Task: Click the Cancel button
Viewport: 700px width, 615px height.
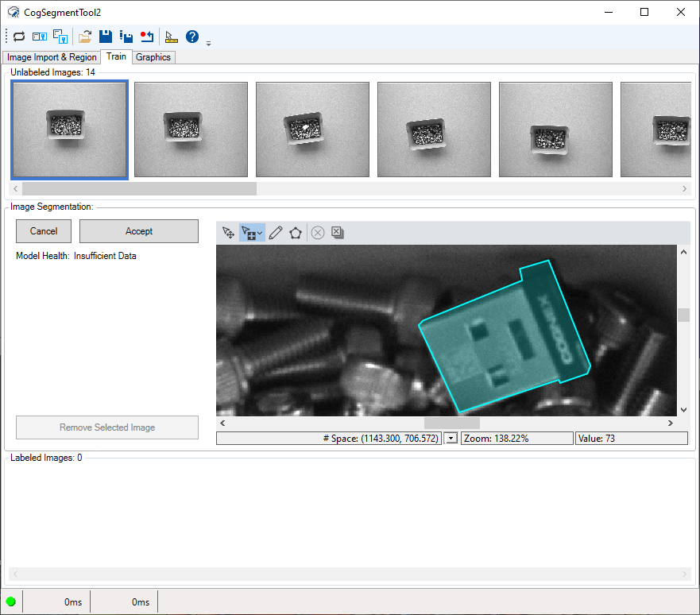Action: click(43, 231)
